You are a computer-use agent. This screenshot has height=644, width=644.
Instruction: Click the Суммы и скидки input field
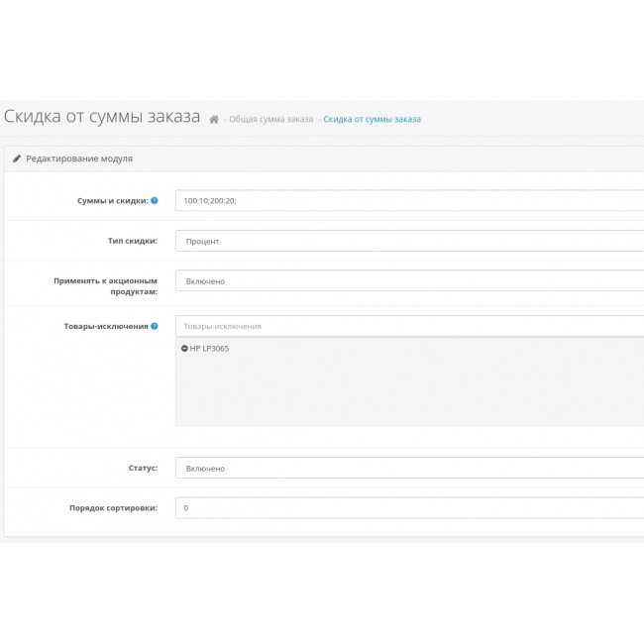(408, 200)
